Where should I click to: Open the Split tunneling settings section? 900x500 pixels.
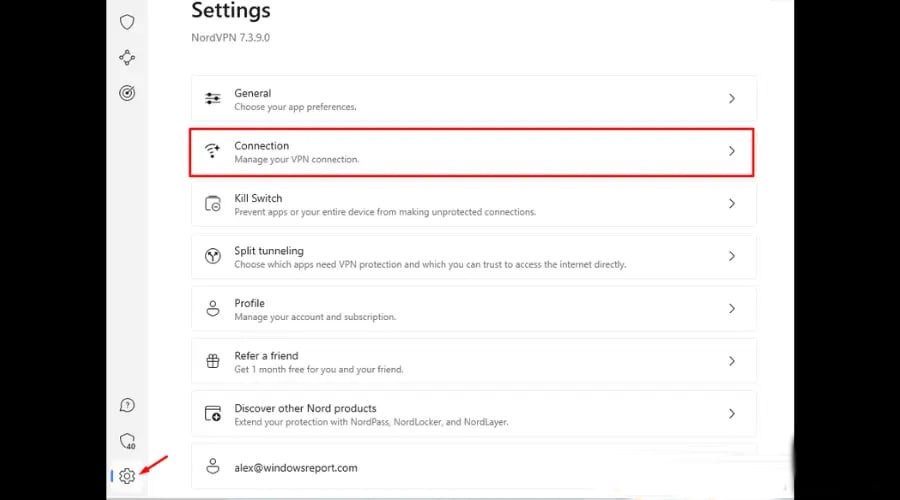pyautogui.click(x=474, y=256)
